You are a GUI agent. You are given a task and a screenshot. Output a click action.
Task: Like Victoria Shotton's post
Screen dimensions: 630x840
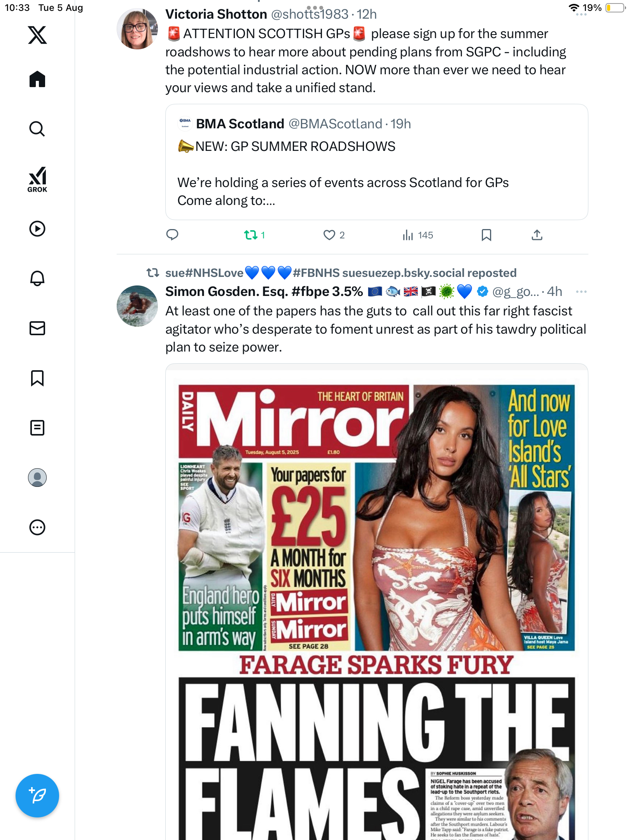[x=329, y=235]
